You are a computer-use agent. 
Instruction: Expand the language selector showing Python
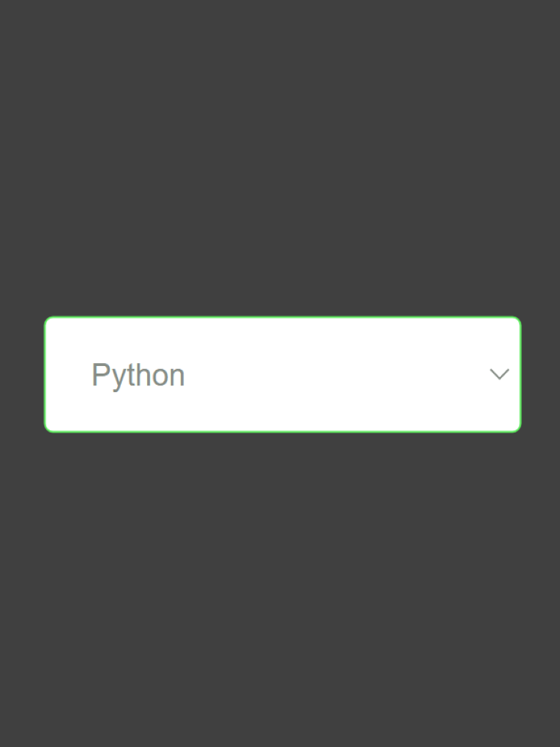pyautogui.click(x=282, y=374)
